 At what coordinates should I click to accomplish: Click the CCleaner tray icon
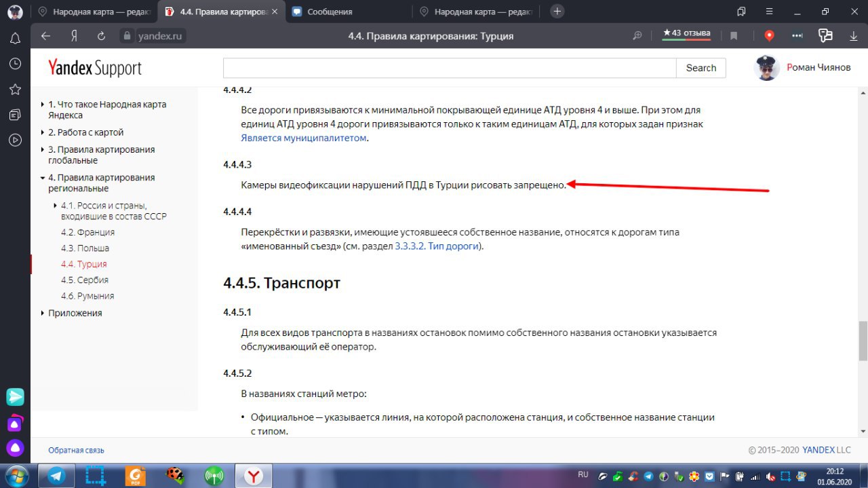(633, 476)
